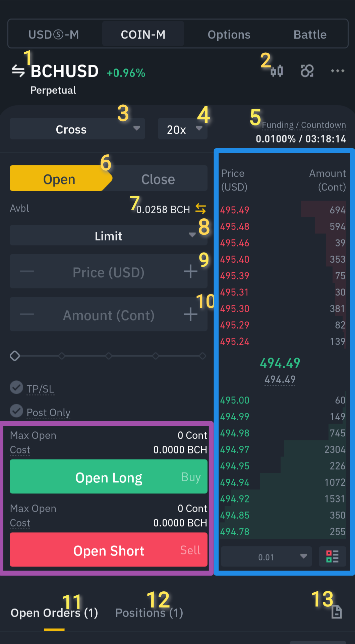Open the order history document icon
Image resolution: width=355 pixels, height=644 pixels.
coord(337,612)
